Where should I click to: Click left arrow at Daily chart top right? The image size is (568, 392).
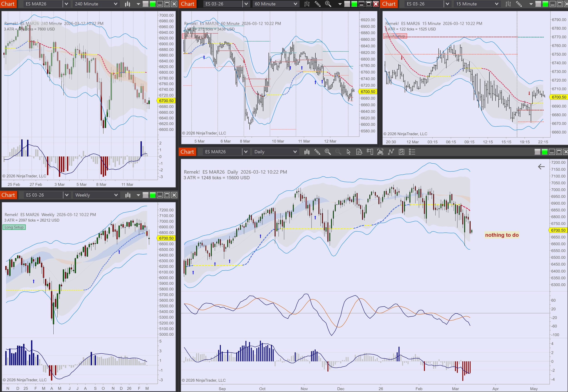pyautogui.click(x=541, y=167)
